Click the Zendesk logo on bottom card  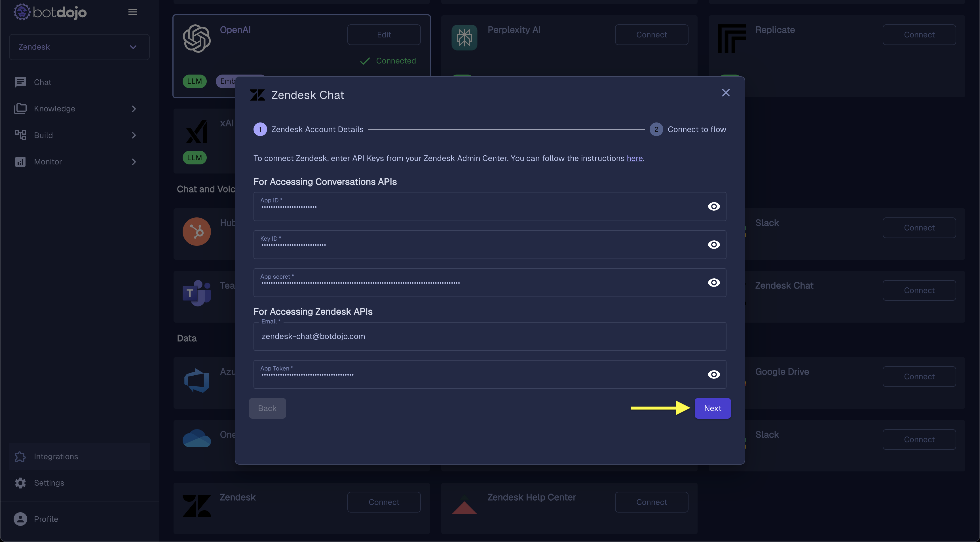coord(197,505)
